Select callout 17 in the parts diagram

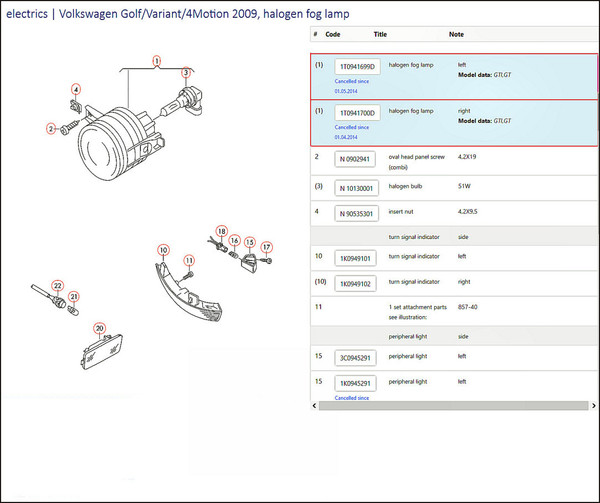click(x=267, y=246)
